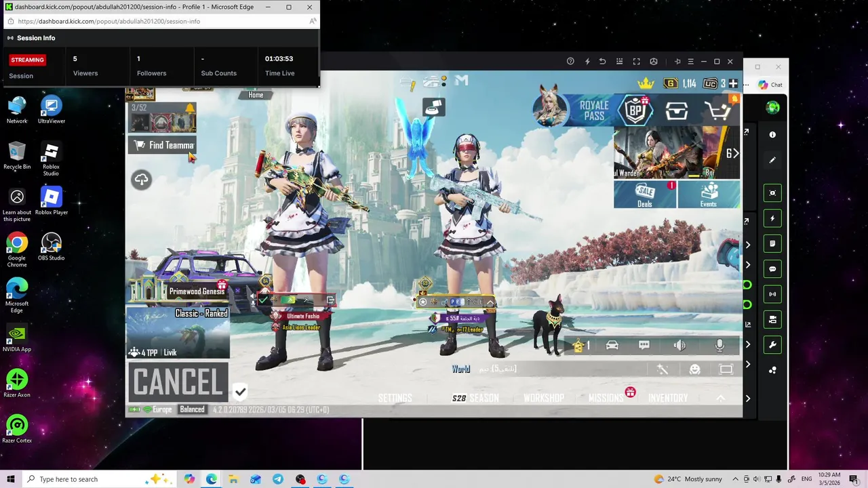Advance the banner with the 6 arrow
868x488 pixels.
pos(732,153)
